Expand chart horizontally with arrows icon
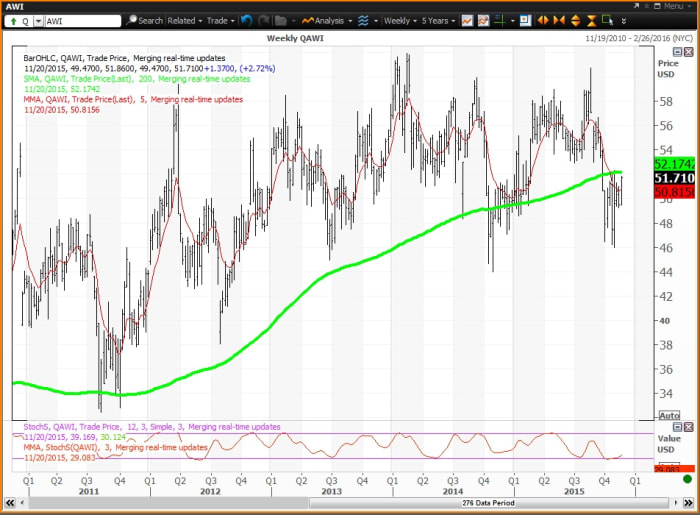The image size is (700, 515). [543, 20]
